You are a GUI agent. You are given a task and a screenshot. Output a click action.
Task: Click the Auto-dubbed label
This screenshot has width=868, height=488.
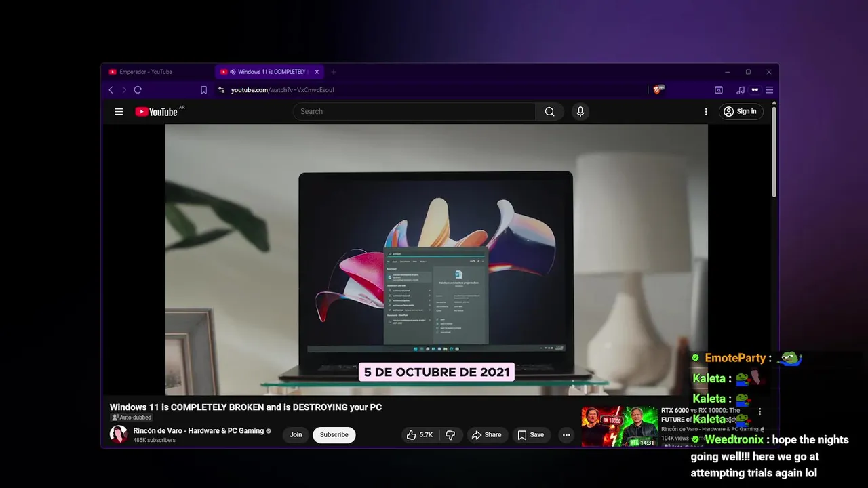coord(132,418)
